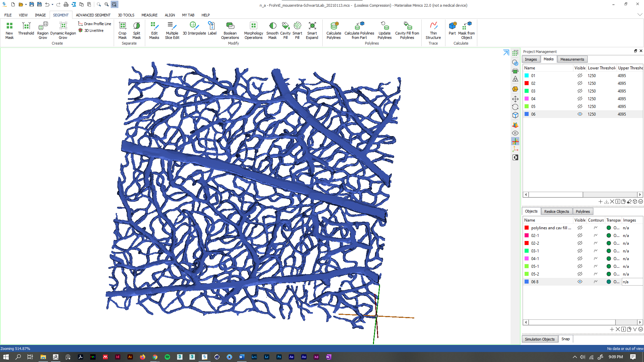Click the Simulation Objects button
This screenshot has width=644, height=362.
point(539,339)
